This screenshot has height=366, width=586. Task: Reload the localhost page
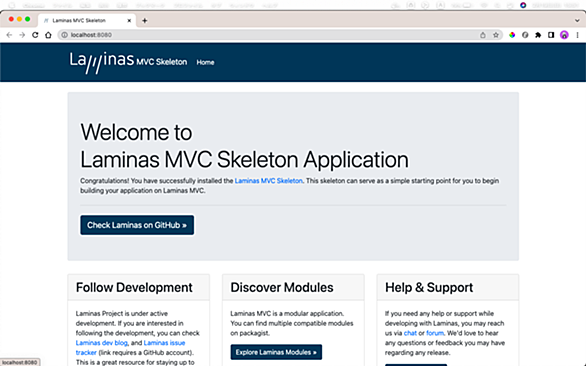pyautogui.click(x=35, y=35)
